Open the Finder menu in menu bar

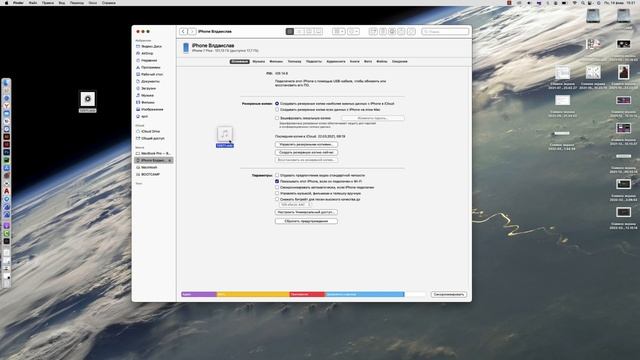tap(18, 3)
